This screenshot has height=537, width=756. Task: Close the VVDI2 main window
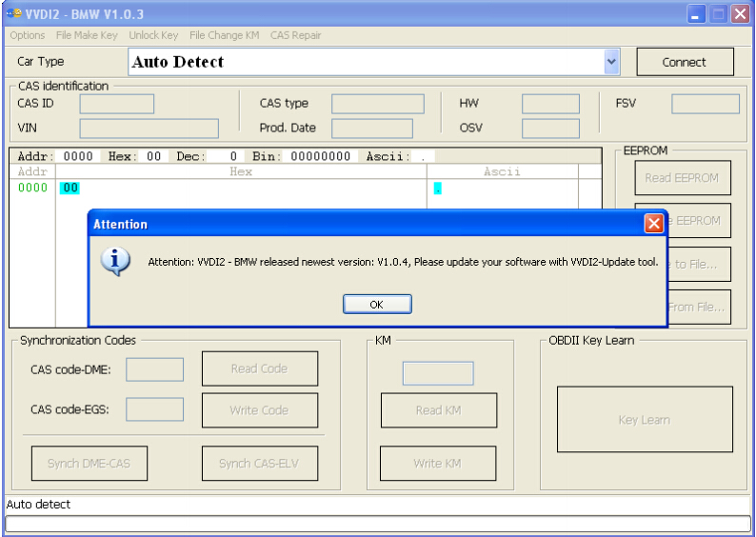click(740, 14)
